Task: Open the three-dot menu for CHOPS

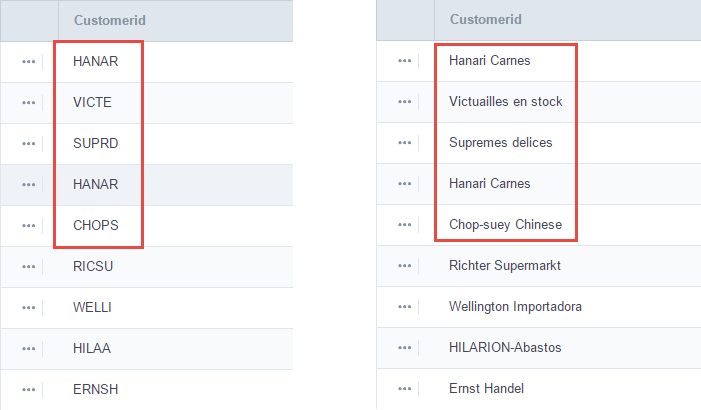Action: (x=28, y=225)
